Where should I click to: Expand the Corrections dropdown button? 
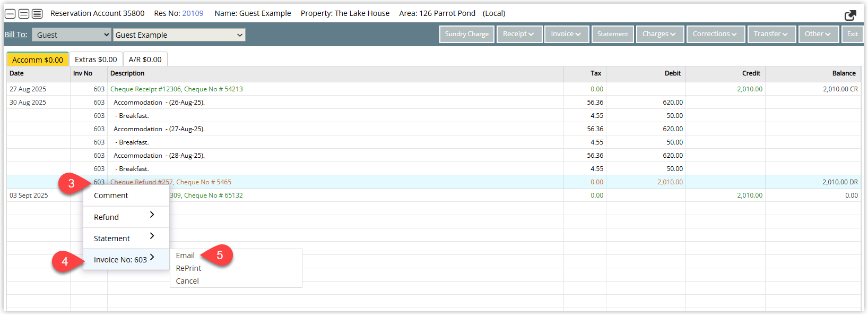(x=715, y=34)
